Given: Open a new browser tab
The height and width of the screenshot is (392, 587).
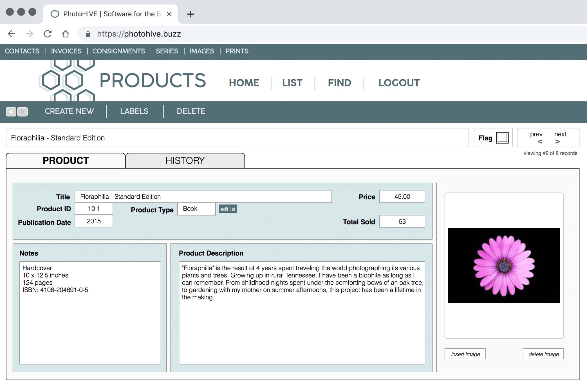Looking at the screenshot, I should (x=191, y=14).
